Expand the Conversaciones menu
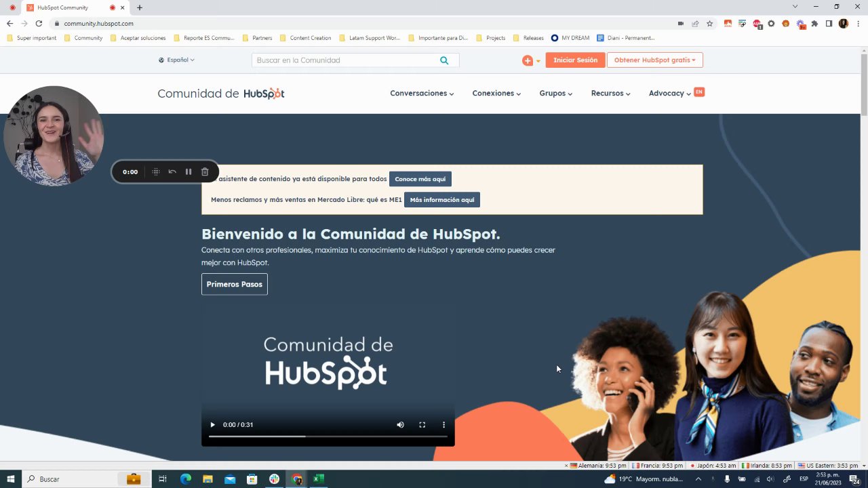Screen dimensions: 868x488 [422, 94]
